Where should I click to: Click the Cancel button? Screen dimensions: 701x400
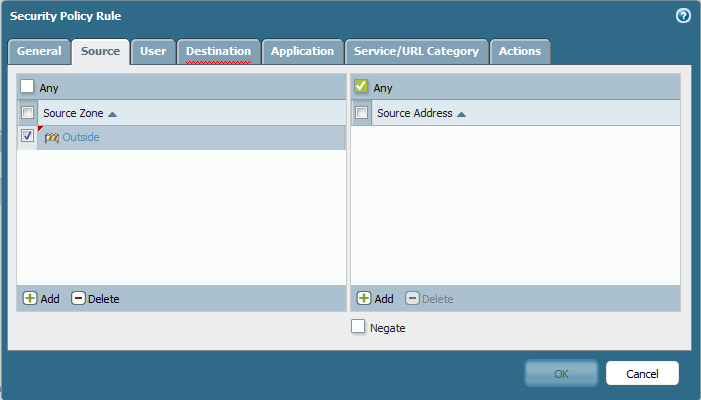coord(642,373)
